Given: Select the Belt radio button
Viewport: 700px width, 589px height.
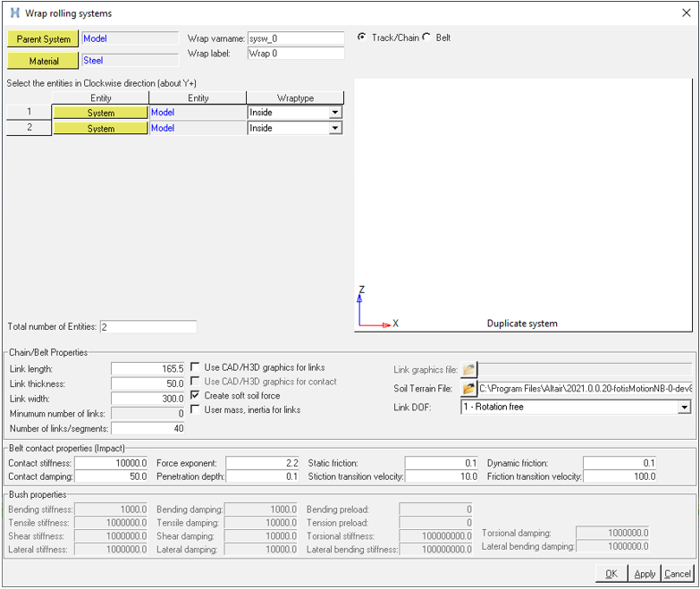Looking at the screenshot, I should click(x=426, y=38).
